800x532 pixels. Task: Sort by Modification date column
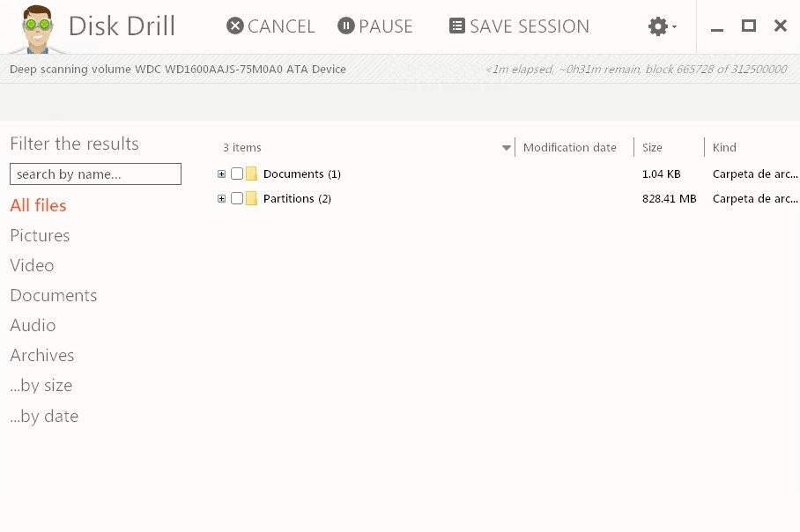tap(570, 147)
